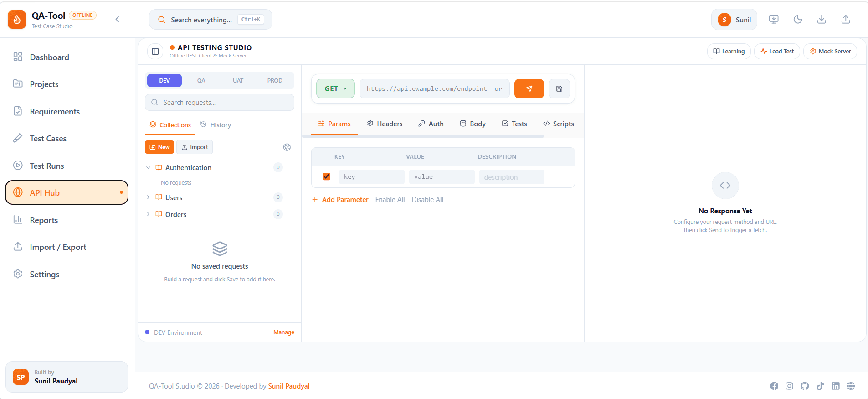This screenshot has height=399, width=868.
Task: Click Add Parameter
Action: tap(340, 199)
